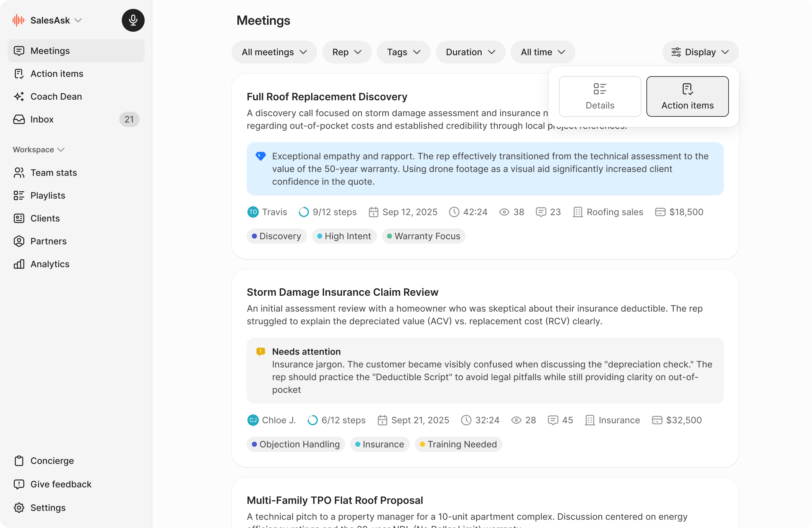Open Team stats in Workspace
This screenshot has height=528, width=812.
(x=54, y=173)
